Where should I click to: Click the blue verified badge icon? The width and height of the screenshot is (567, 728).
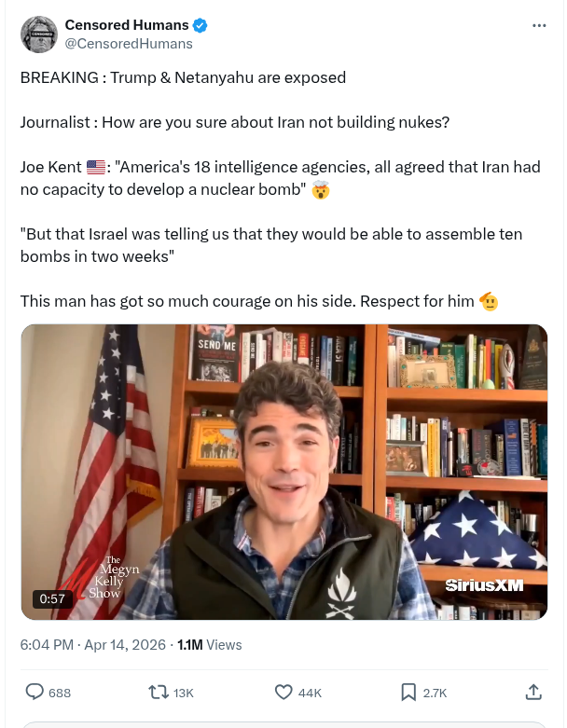pyautogui.click(x=200, y=25)
